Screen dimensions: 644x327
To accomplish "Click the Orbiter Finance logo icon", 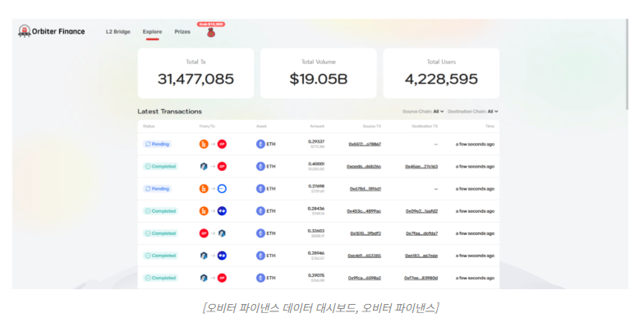I will tap(25, 31).
